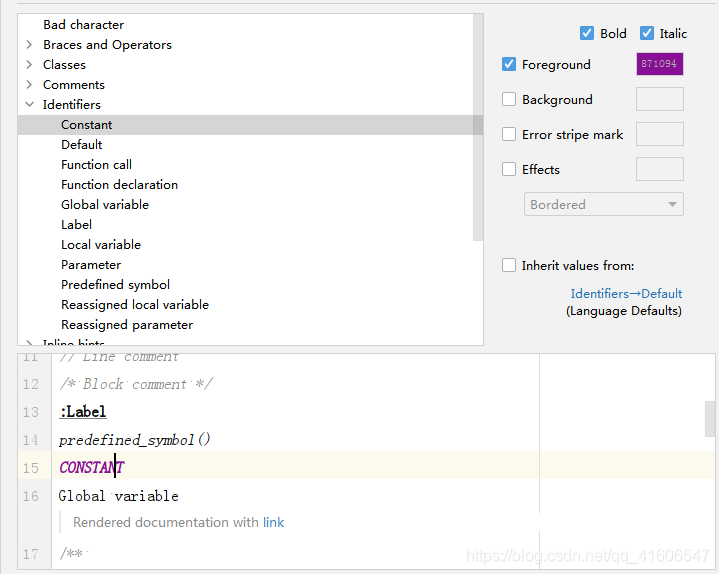Click the preview editor vertical scrollbar

click(709, 419)
